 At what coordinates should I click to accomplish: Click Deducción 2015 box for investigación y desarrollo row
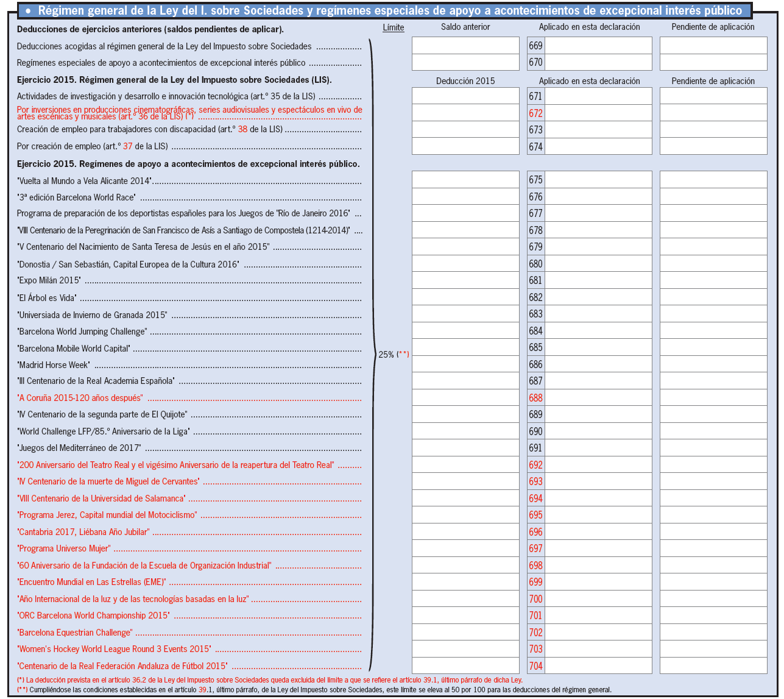coord(465,96)
